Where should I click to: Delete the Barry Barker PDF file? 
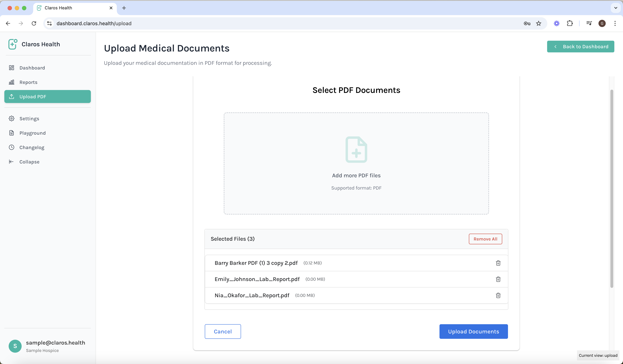[x=498, y=263]
